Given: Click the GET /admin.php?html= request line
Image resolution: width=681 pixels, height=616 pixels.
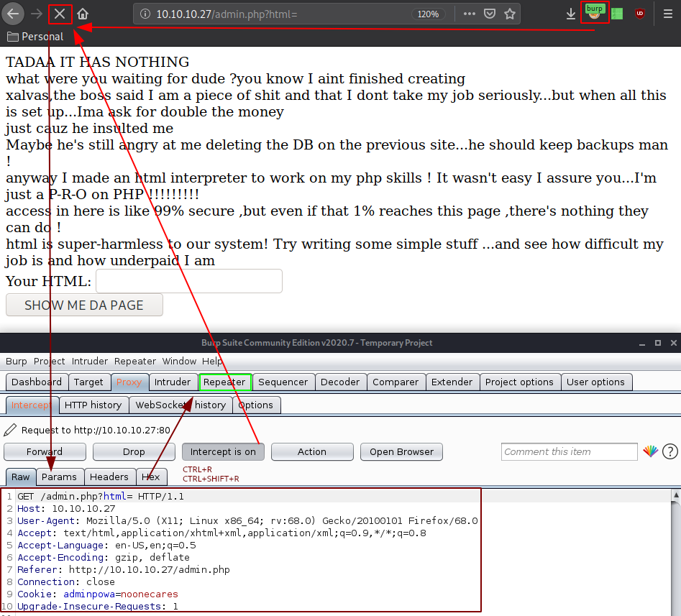Looking at the screenshot, I should (x=101, y=496).
